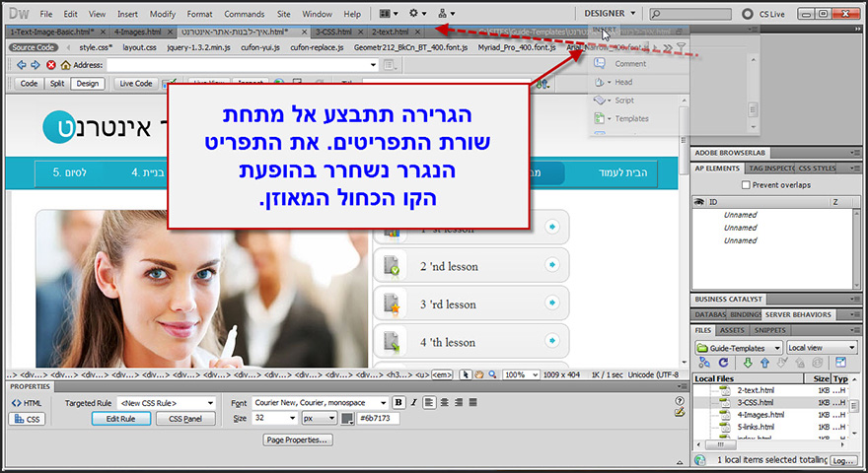
Task: Open the Layout icon menu in the menu bar
Action: click(388, 13)
